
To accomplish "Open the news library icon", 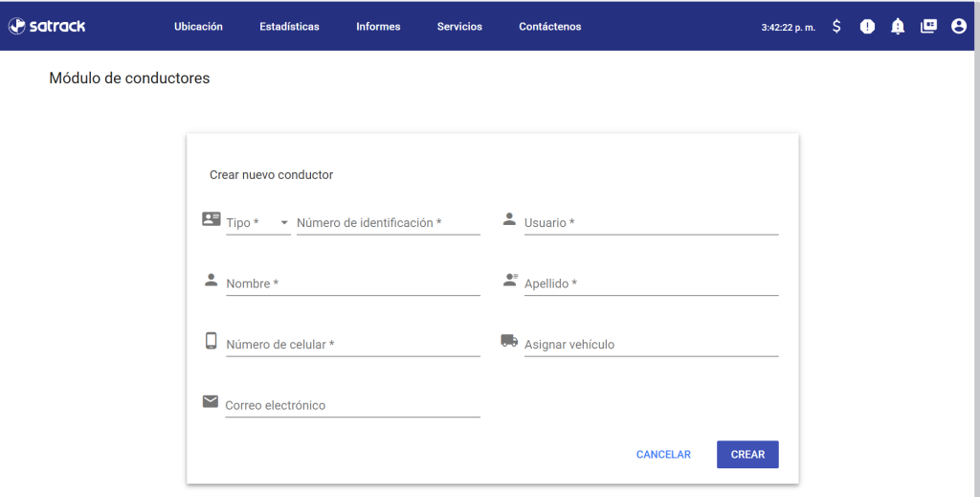I will 928,26.
